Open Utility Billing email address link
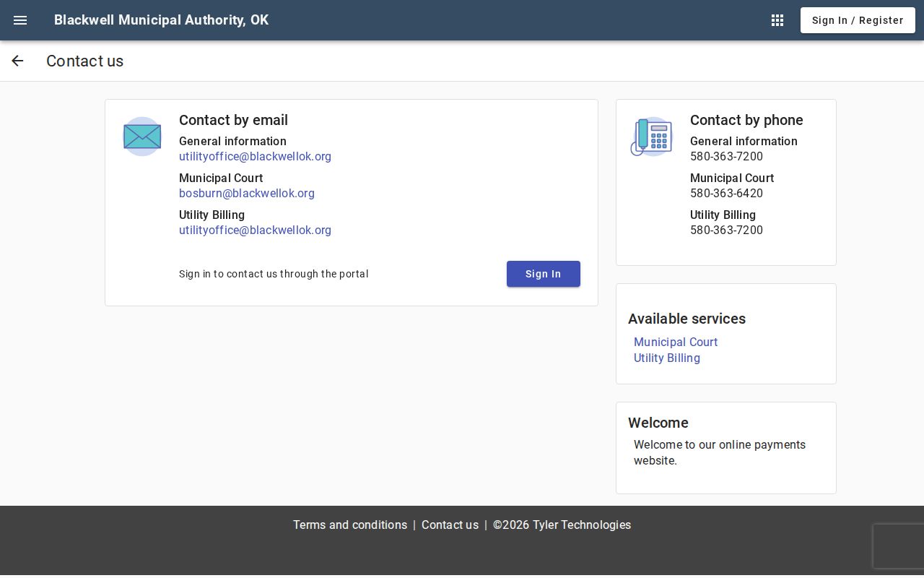 coord(255,230)
